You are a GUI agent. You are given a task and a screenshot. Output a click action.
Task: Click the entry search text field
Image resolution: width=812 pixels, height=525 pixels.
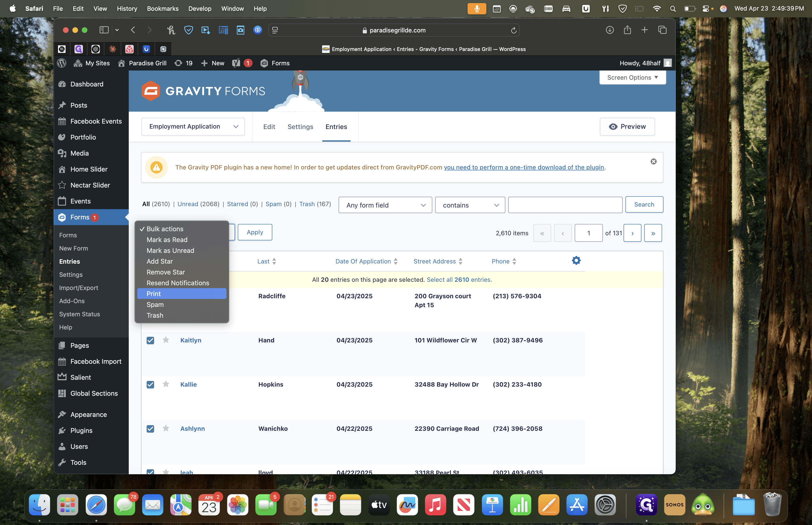pos(565,205)
